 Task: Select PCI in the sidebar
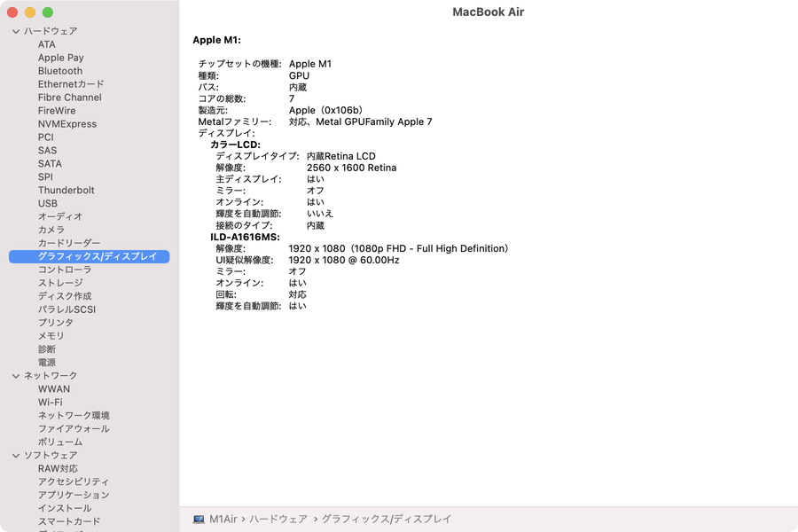tap(46, 137)
